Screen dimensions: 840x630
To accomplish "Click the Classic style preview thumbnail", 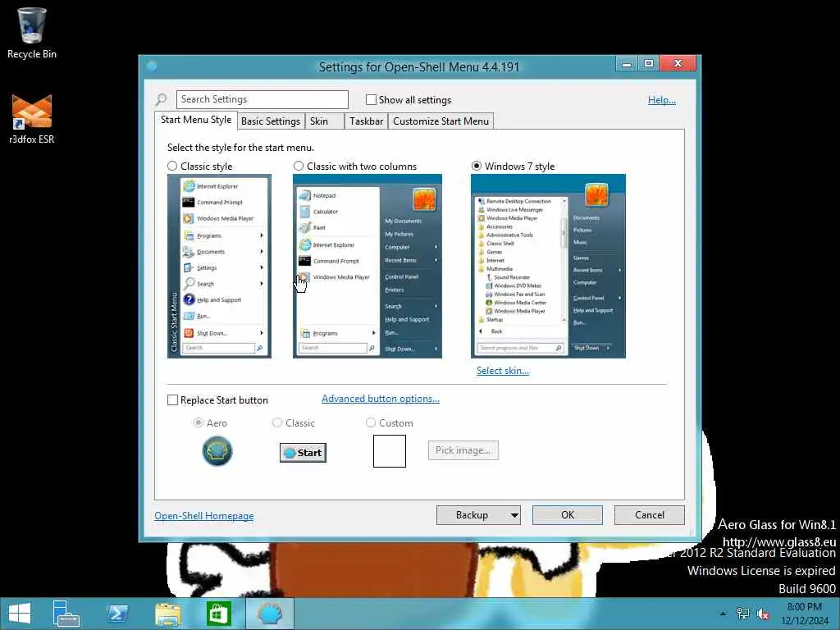I will click(x=219, y=267).
